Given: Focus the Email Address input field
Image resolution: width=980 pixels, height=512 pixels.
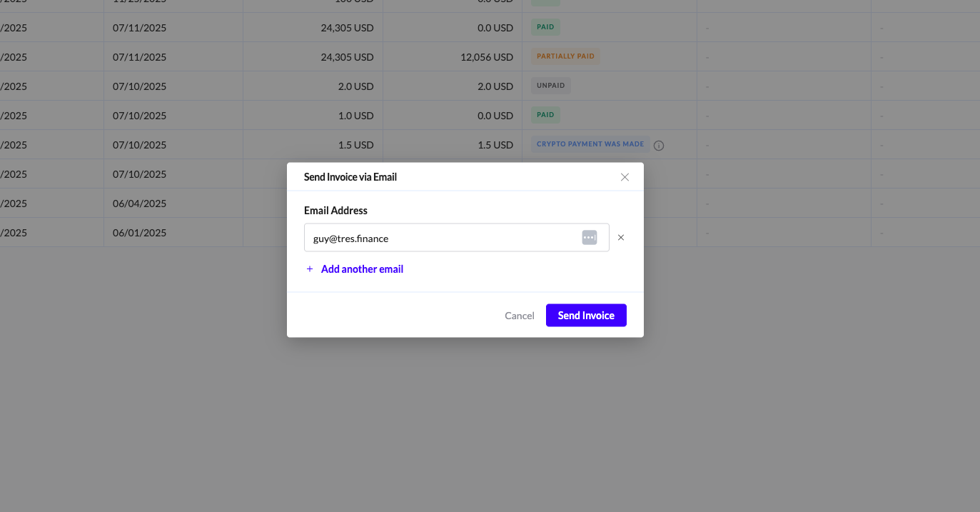Looking at the screenshot, I should (x=443, y=238).
